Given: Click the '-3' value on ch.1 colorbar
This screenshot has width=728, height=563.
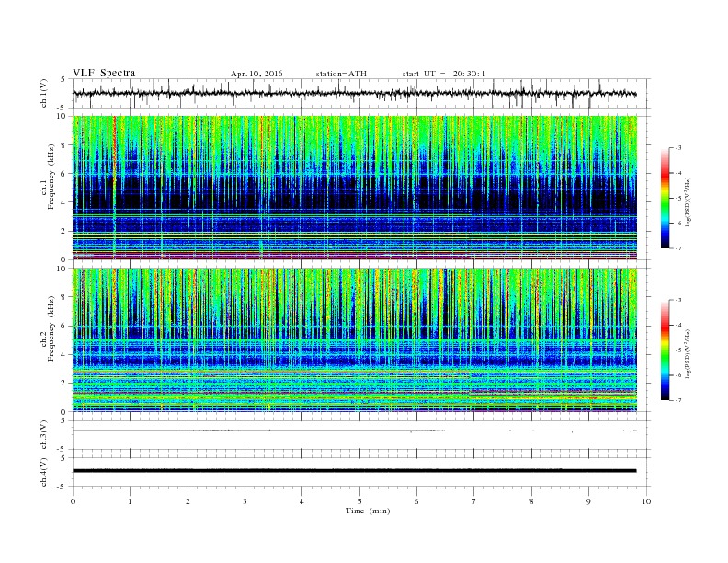Looking at the screenshot, I should 677,148.
